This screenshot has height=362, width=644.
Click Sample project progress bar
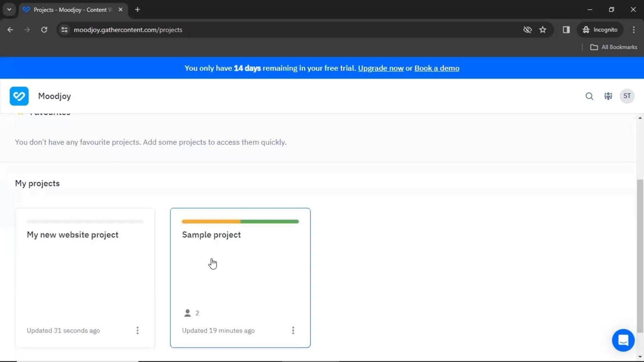pos(240,222)
